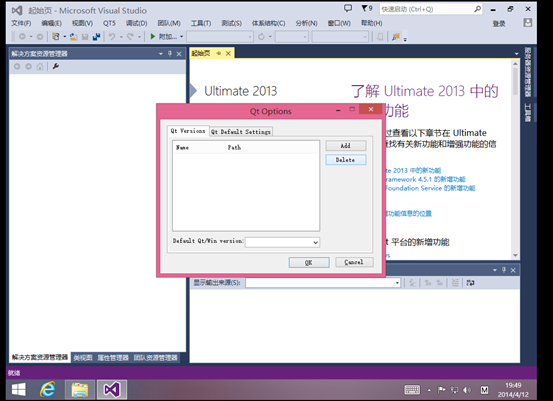
Task: Click Cancel in the Qt Options dialog
Action: [x=354, y=262]
